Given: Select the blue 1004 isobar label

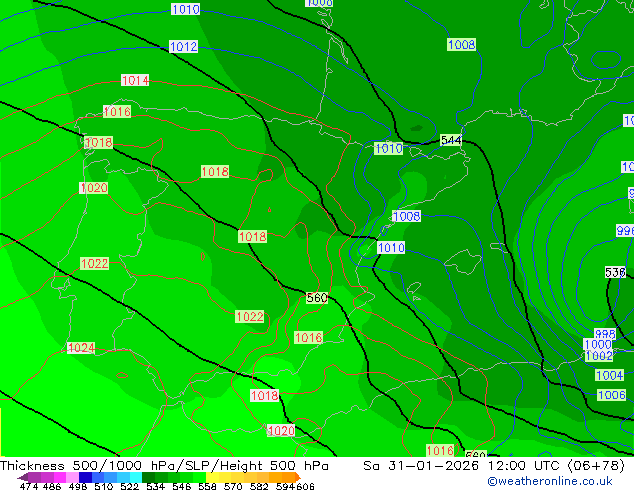Looking at the screenshot, I should coord(609,375).
